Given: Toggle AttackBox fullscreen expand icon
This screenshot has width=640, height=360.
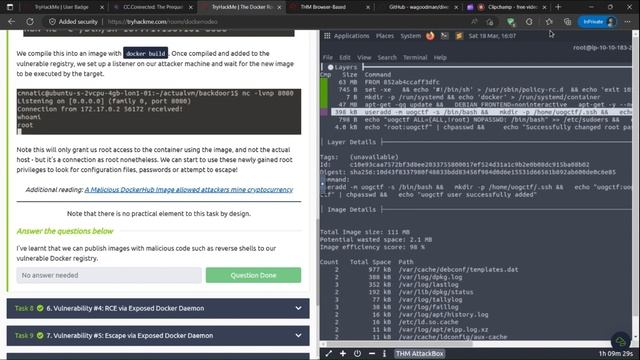Looking at the screenshot, I should (x=329, y=353).
